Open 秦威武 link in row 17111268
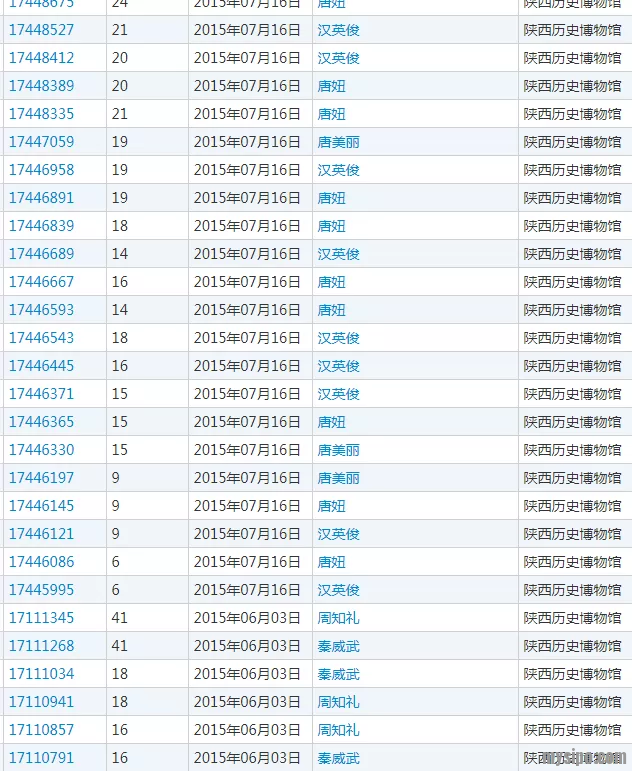This screenshot has height=771, width=632. 338,646
